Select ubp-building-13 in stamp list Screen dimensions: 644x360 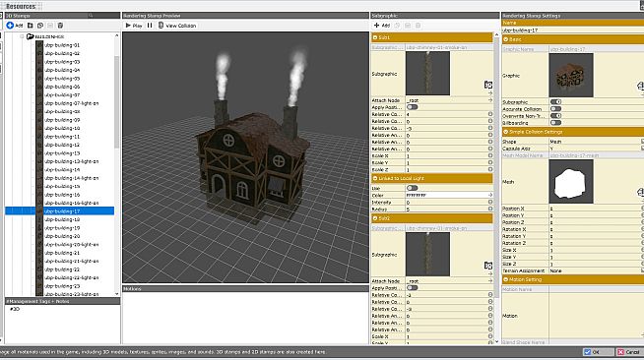(x=62, y=152)
